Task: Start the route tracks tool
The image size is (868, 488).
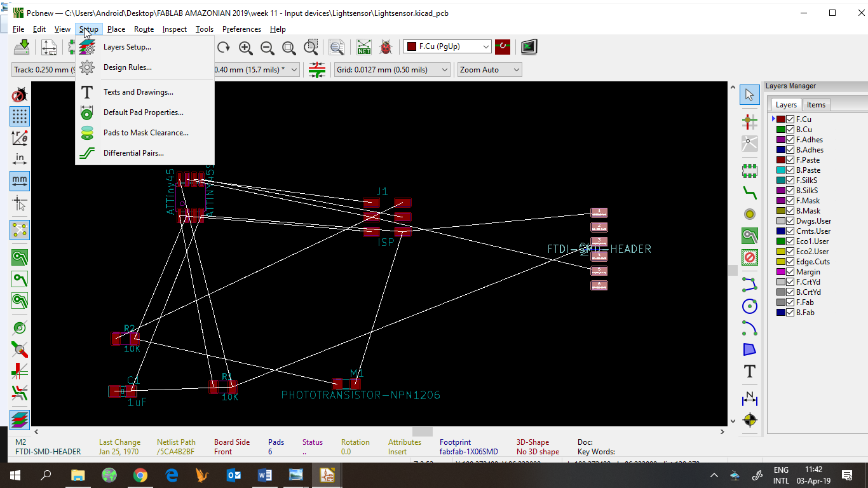Action: point(750,193)
